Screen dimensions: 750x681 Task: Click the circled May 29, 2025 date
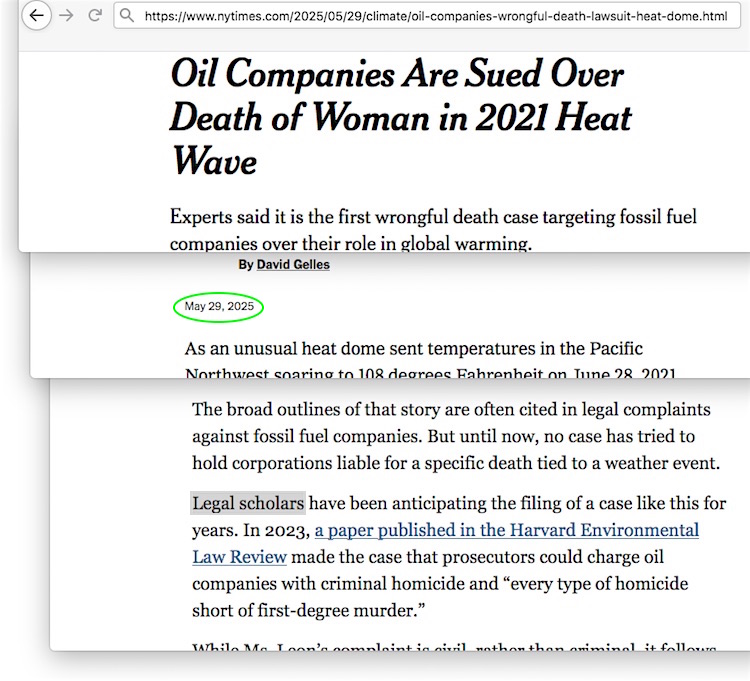(219, 307)
